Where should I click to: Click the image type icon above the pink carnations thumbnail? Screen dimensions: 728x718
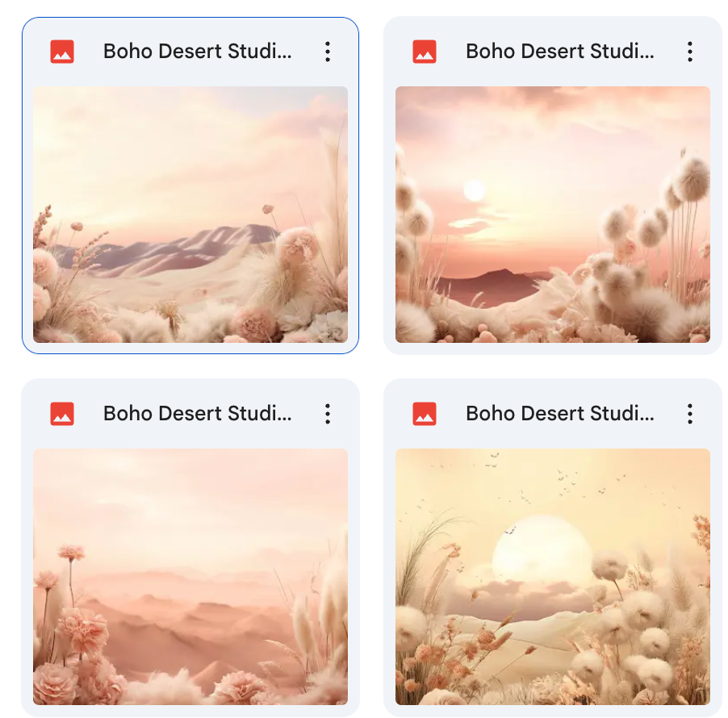pyautogui.click(x=62, y=414)
